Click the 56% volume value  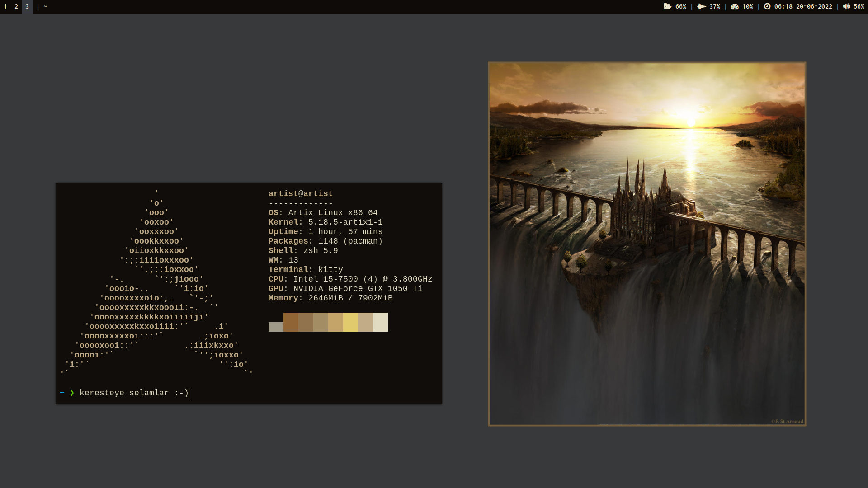click(x=859, y=6)
